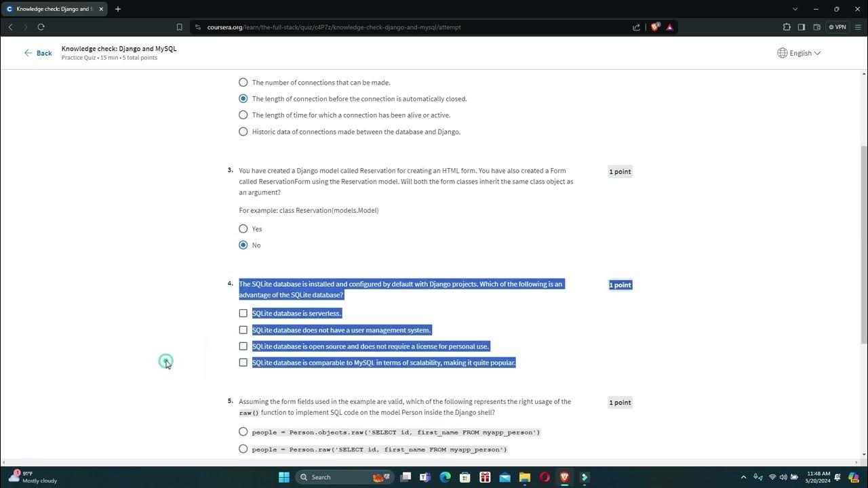Open the Brave main menu
The height and width of the screenshot is (488, 868).
858,27
